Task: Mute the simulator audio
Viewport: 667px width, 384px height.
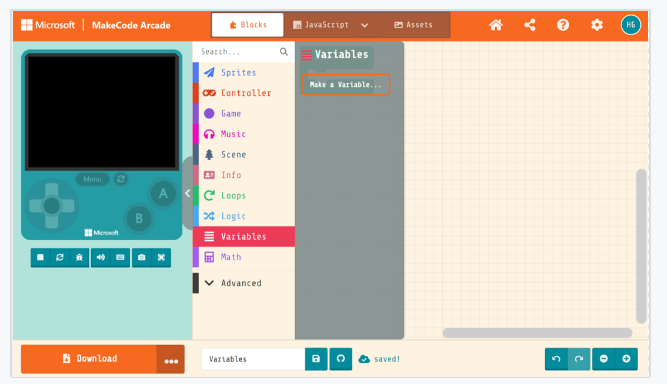Action: pos(101,257)
